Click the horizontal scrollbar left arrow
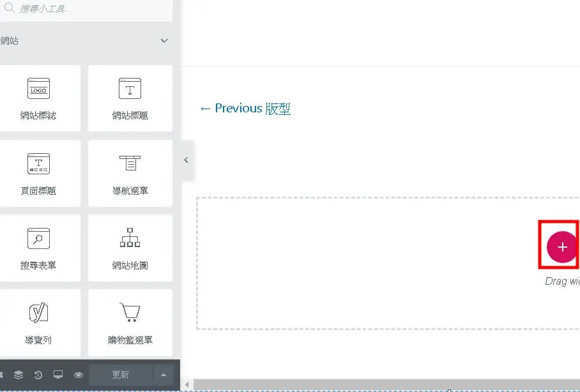The image size is (580, 392). point(187,384)
